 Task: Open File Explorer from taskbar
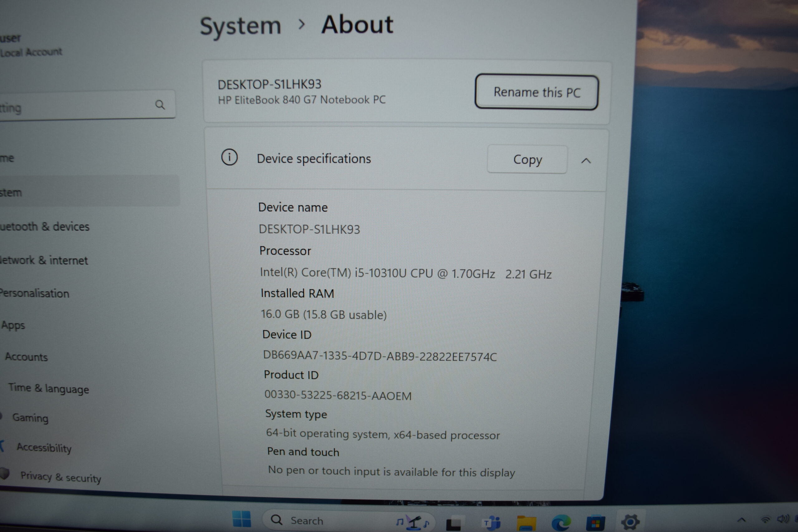[526, 523]
